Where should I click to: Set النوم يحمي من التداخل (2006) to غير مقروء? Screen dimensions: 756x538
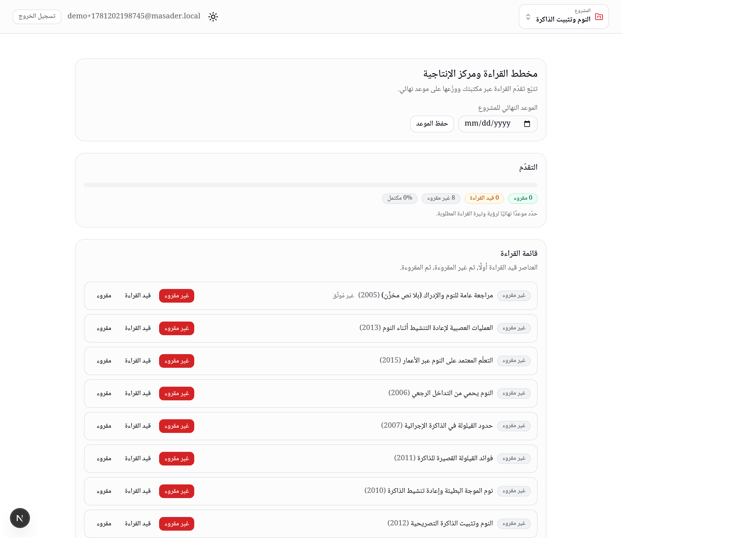(x=176, y=393)
